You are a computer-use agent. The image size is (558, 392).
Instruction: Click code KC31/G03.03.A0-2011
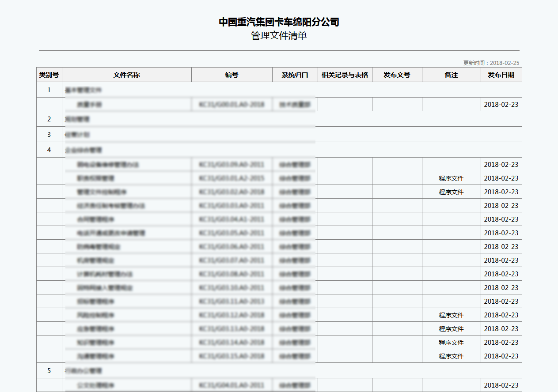point(232,206)
